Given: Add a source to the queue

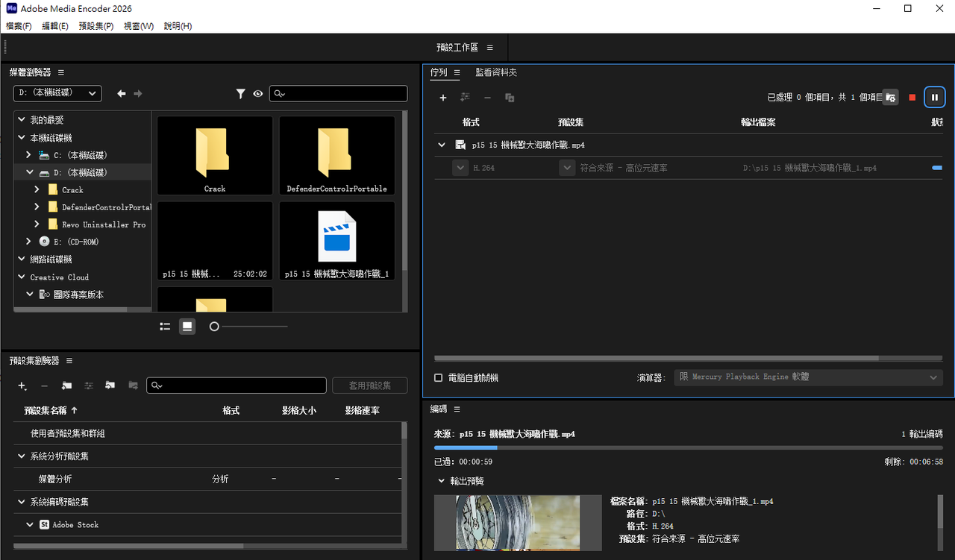Looking at the screenshot, I should tap(443, 98).
